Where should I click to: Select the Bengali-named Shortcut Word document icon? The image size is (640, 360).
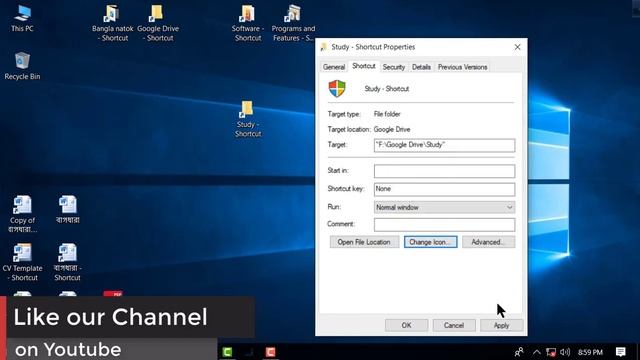(68, 262)
